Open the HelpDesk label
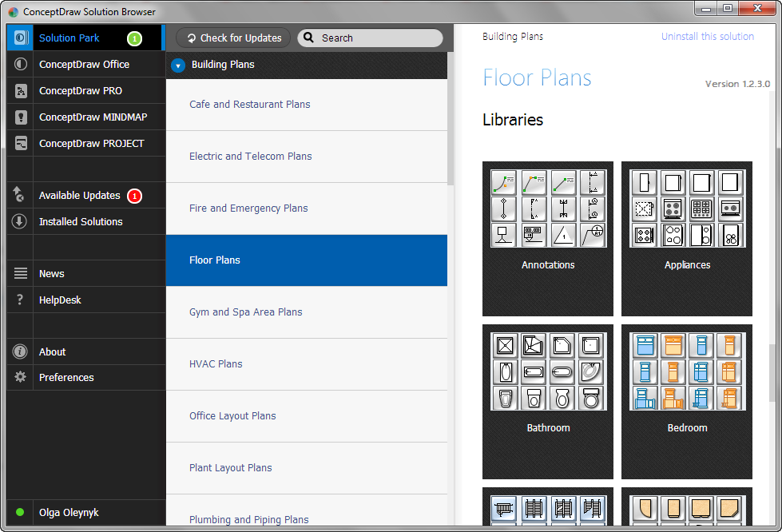 [60, 300]
